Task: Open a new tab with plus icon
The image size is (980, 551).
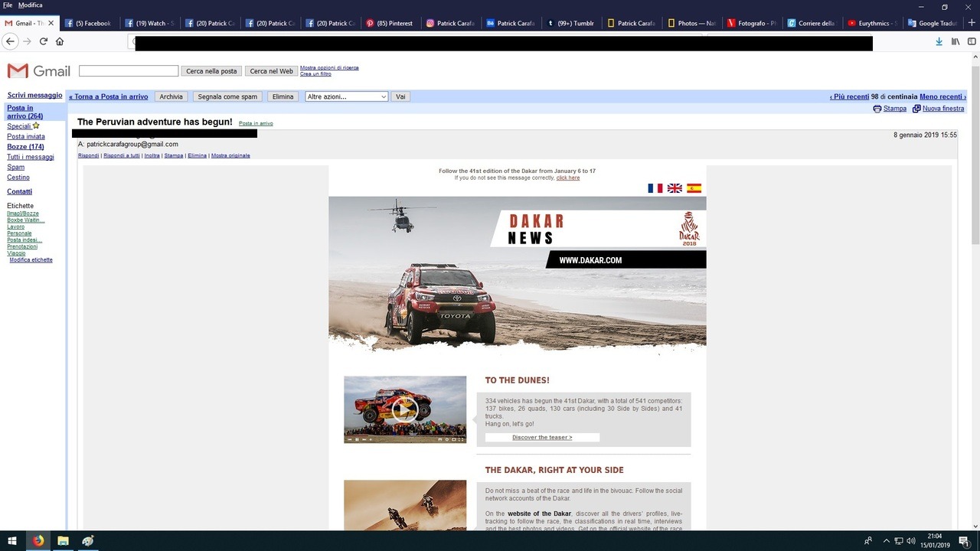Action: 972,23
